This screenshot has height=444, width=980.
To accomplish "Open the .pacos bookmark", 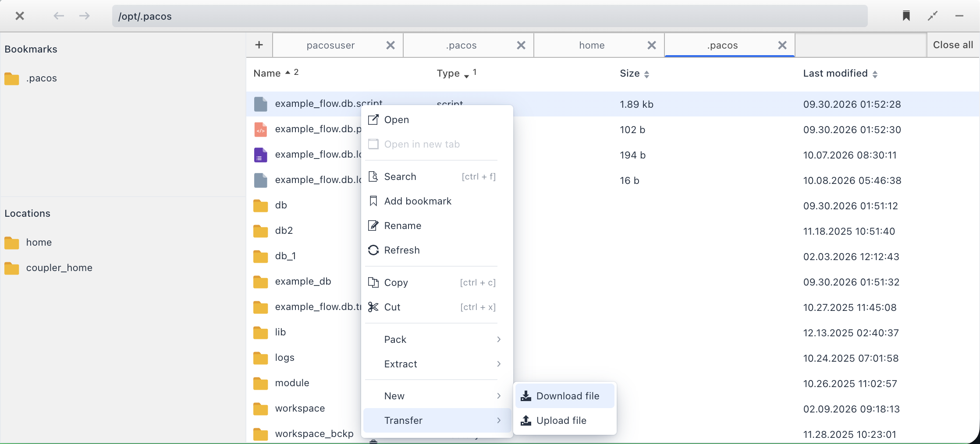I will [31, 78].
